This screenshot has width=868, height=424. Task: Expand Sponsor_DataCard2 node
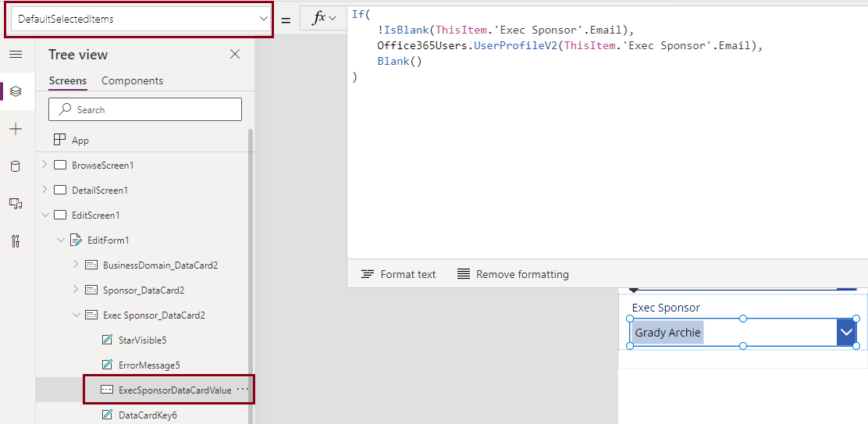coord(76,290)
